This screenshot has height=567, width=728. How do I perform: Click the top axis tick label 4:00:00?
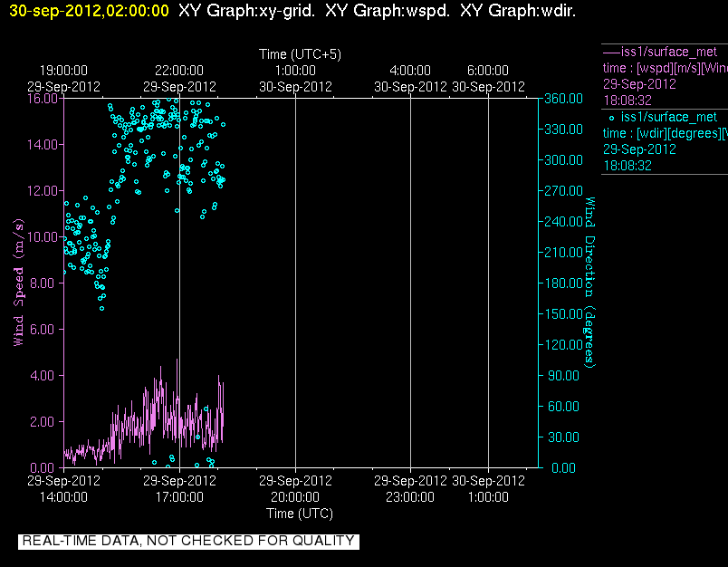(x=410, y=71)
